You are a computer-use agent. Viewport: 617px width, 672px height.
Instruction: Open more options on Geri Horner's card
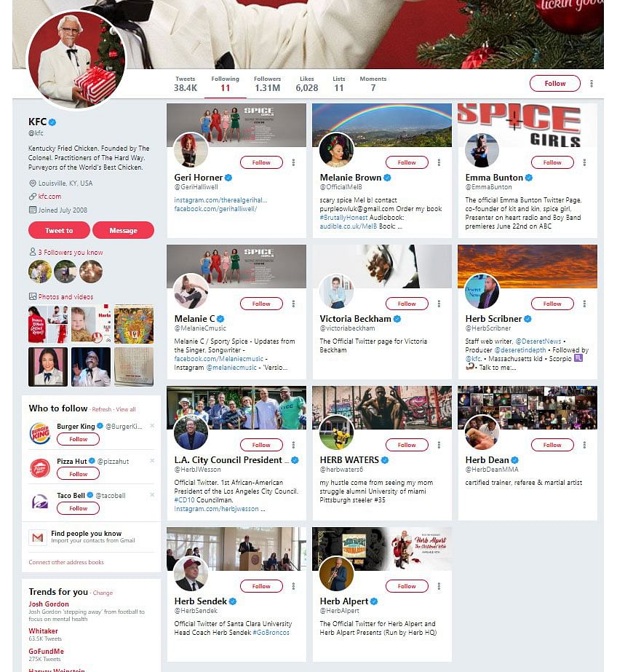[x=293, y=162]
